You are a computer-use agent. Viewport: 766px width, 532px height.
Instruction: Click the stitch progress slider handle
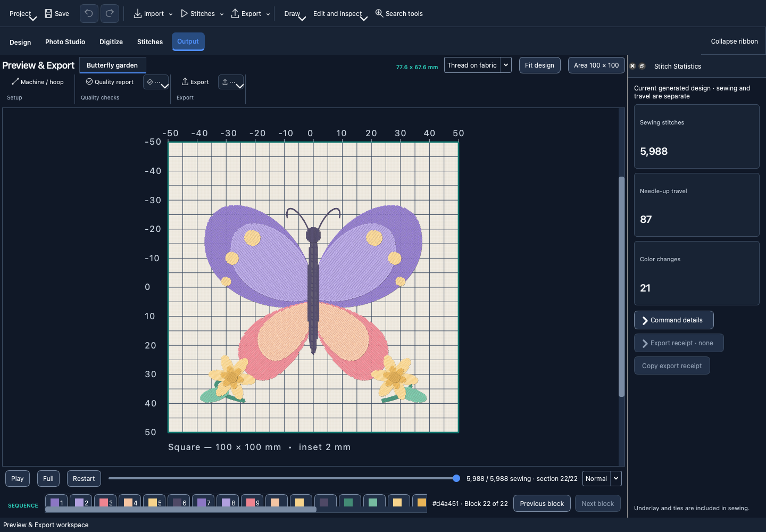[x=456, y=478]
